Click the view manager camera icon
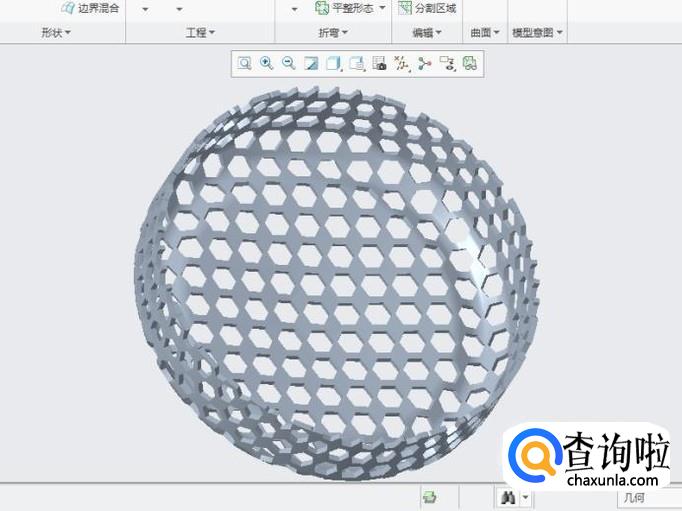682x511 pixels. (379, 63)
